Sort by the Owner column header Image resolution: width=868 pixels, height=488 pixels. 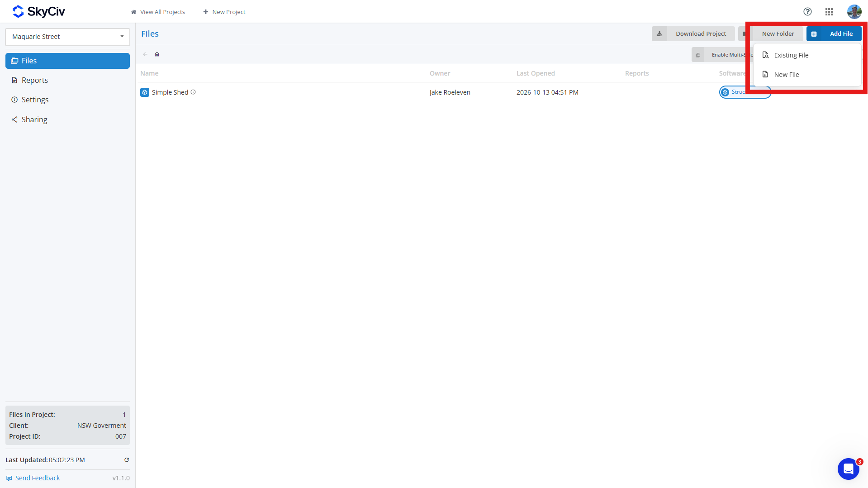[440, 73]
